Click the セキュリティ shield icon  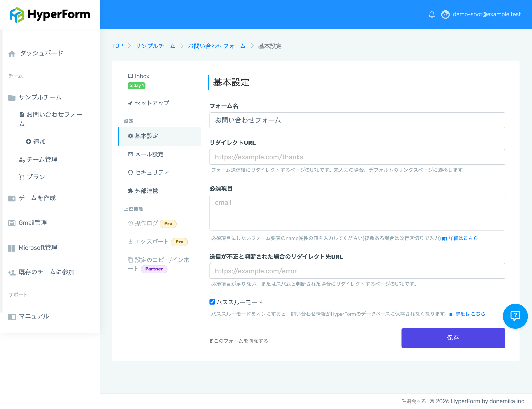(130, 172)
